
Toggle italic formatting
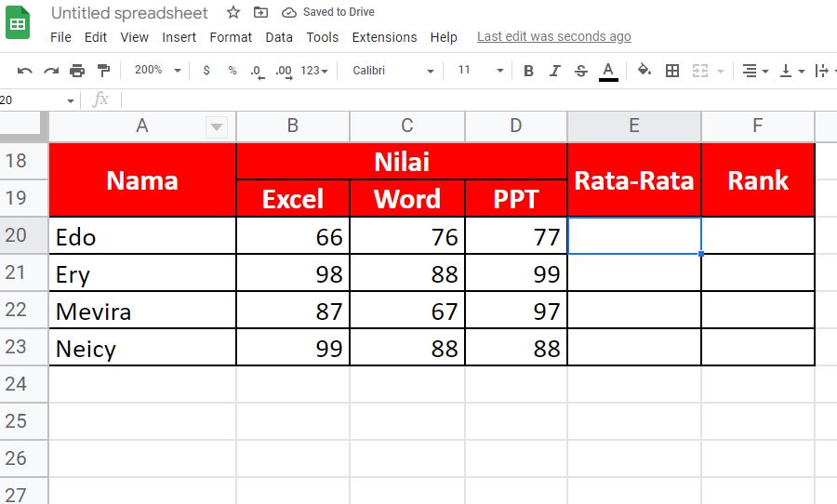tap(554, 71)
